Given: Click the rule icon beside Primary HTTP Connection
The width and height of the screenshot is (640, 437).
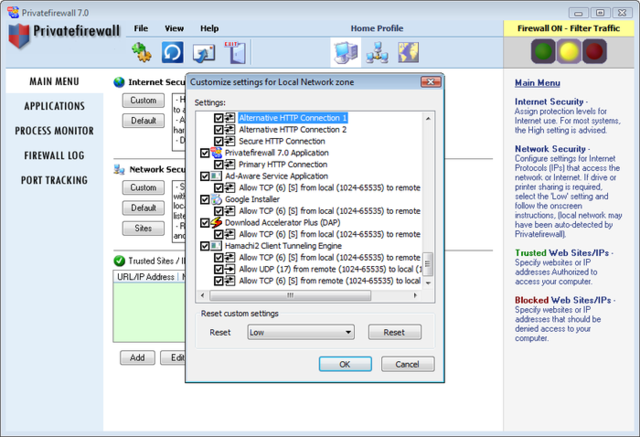Looking at the screenshot, I should pyautogui.click(x=230, y=164).
